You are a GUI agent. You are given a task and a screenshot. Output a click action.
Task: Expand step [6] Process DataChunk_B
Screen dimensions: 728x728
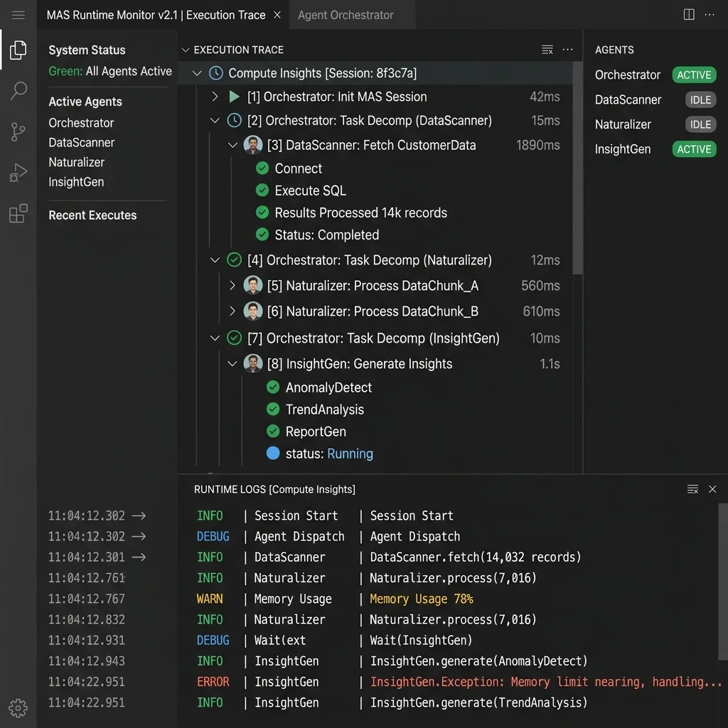(232, 311)
